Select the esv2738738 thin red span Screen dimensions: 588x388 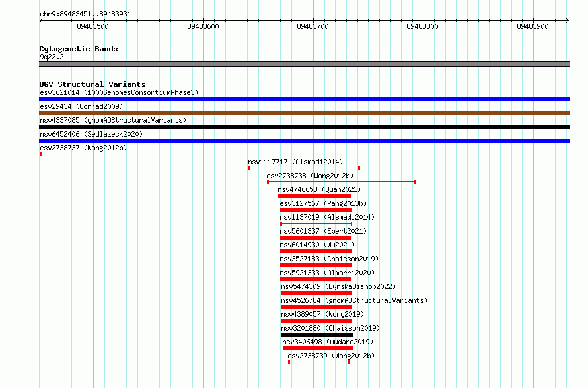click(342, 182)
